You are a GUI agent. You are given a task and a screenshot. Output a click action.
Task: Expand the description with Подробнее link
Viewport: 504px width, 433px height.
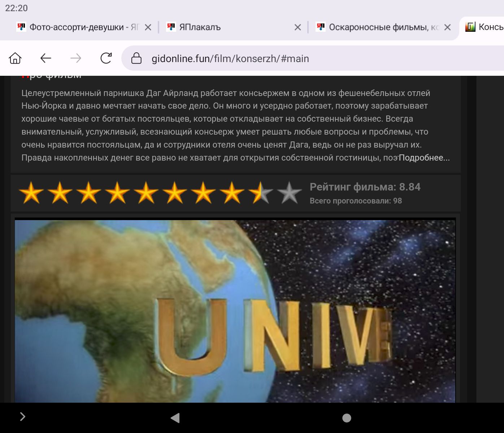pos(424,158)
